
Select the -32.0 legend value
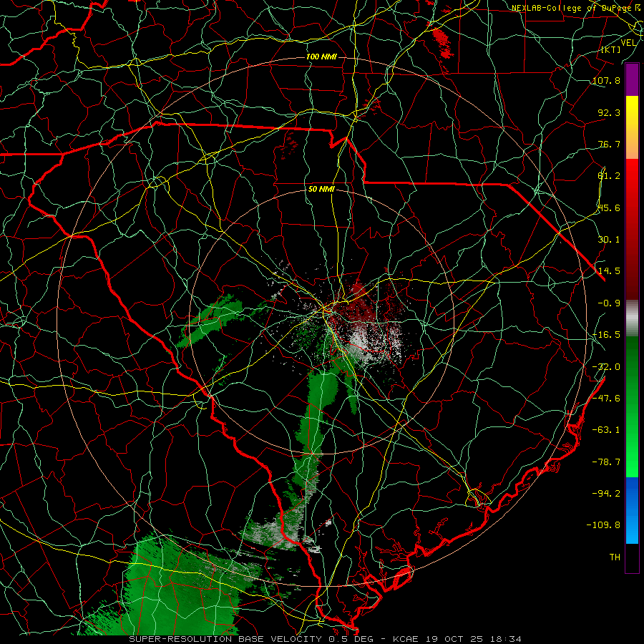tap(606, 367)
